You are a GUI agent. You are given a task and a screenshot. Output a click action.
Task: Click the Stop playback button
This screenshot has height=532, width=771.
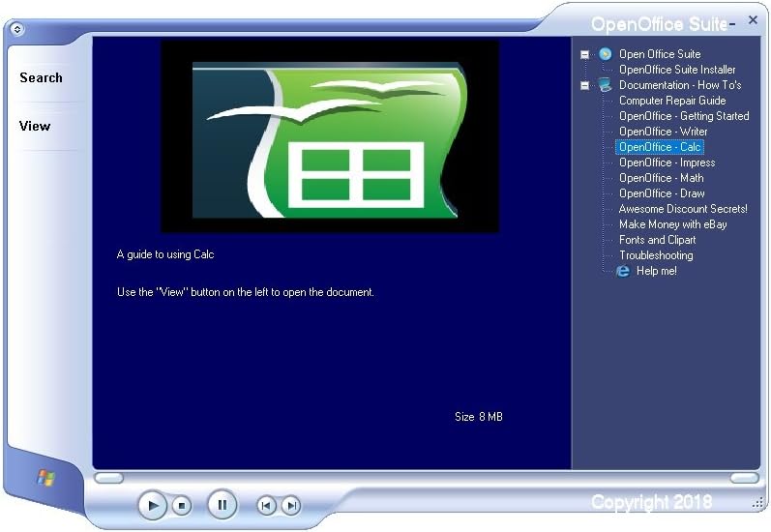[181, 505]
